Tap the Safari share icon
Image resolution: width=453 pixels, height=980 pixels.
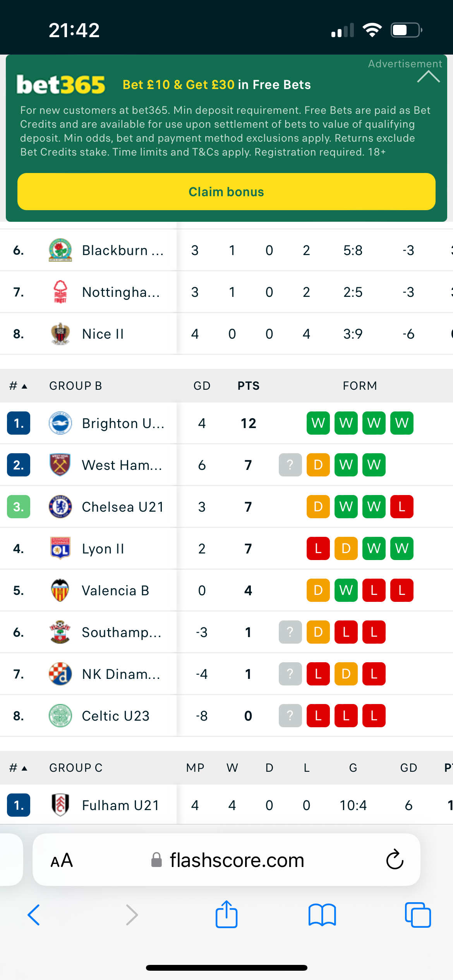point(226,914)
